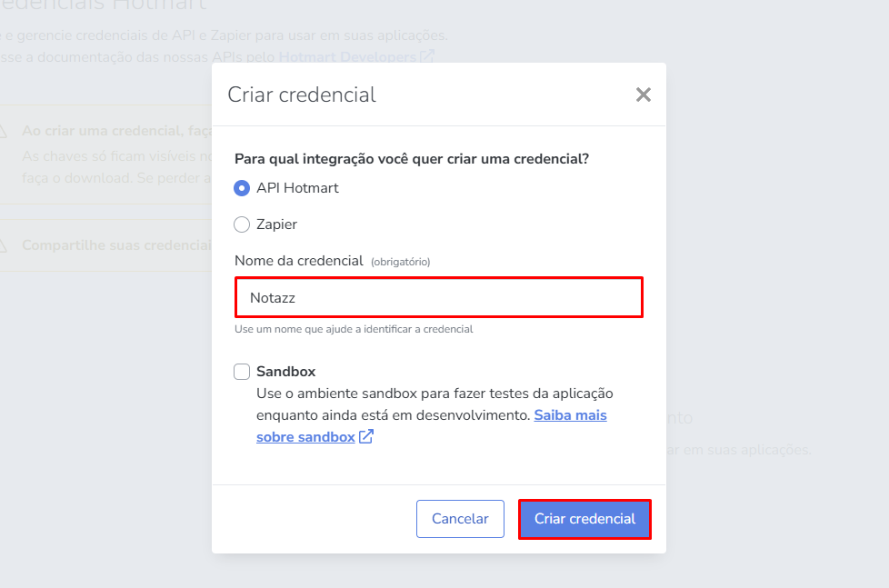Click the 'Zapier' option label text
This screenshot has height=588, width=889.
pyautogui.click(x=276, y=224)
